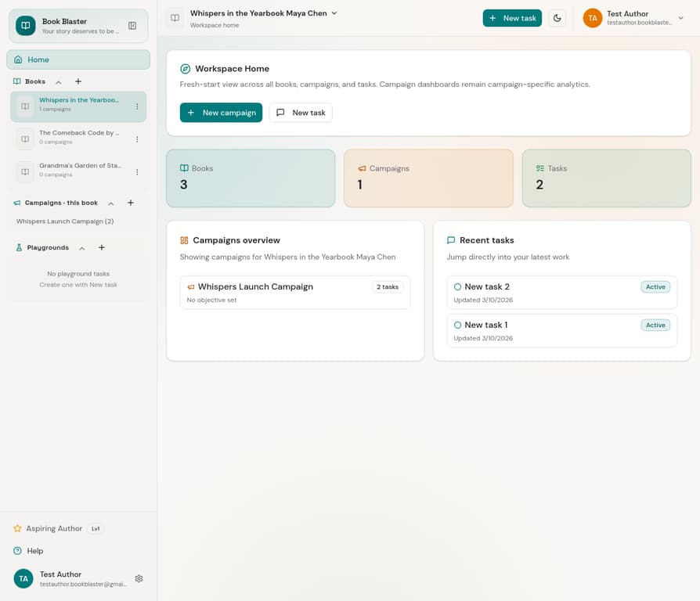
Task: Collapse the Books section chevron
Action: (58, 82)
